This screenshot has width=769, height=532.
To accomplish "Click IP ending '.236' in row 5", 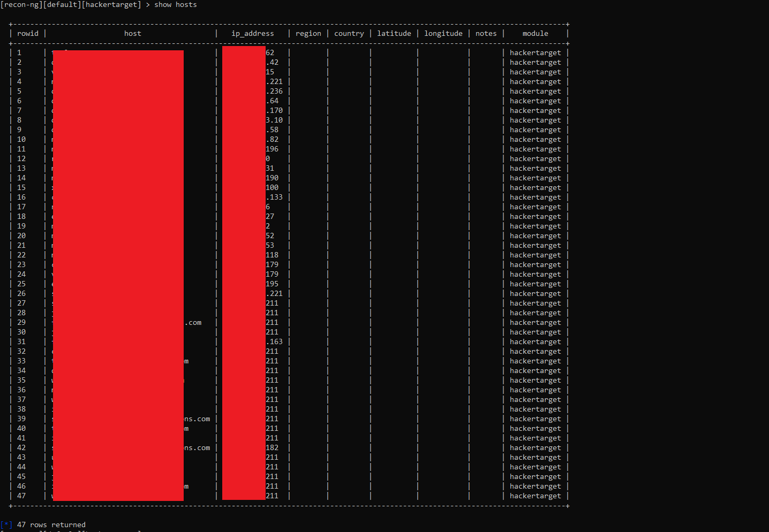I will [274, 91].
